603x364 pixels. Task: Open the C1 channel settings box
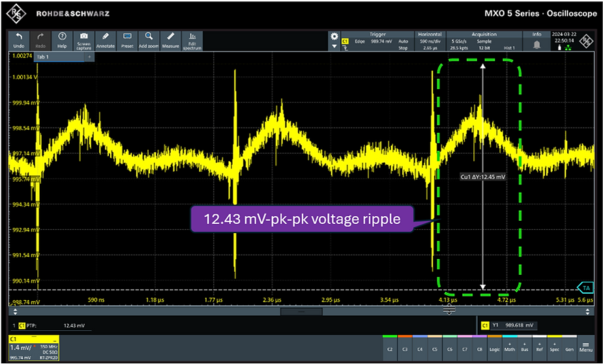(34, 348)
